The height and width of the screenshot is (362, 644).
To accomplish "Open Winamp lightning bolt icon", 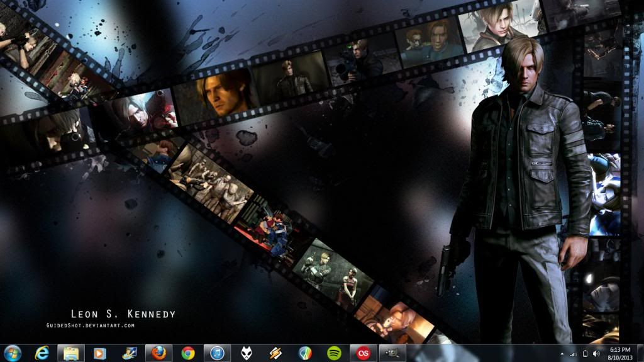I will pyautogui.click(x=275, y=353).
